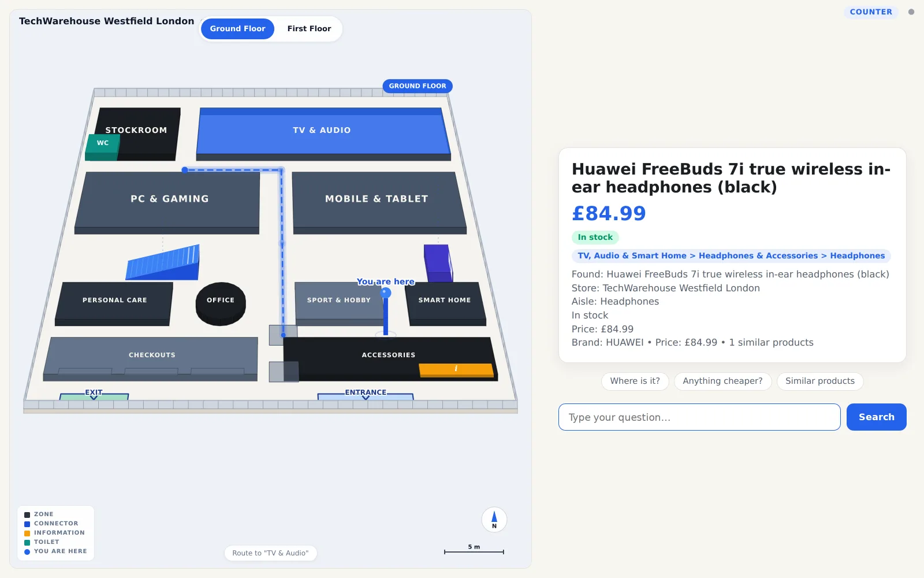Click the INFORMATION legend swatch
Viewport: 924px width, 578px height.
tap(27, 533)
